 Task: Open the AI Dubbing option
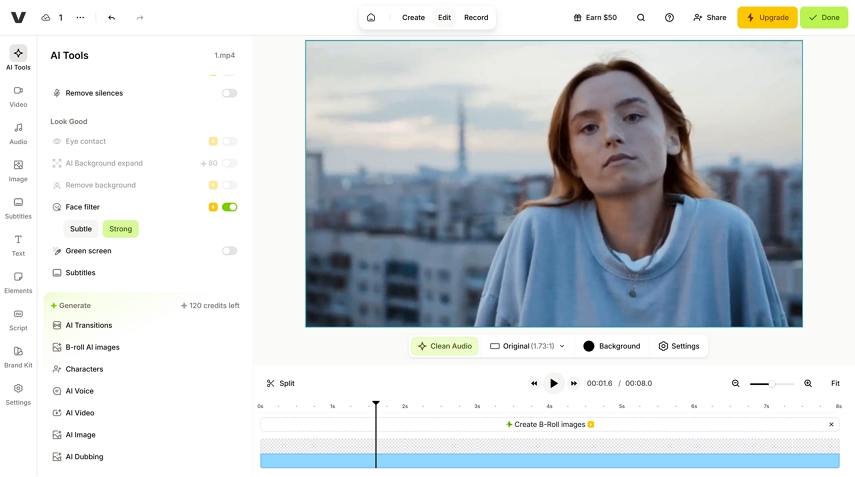click(x=78, y=457)
